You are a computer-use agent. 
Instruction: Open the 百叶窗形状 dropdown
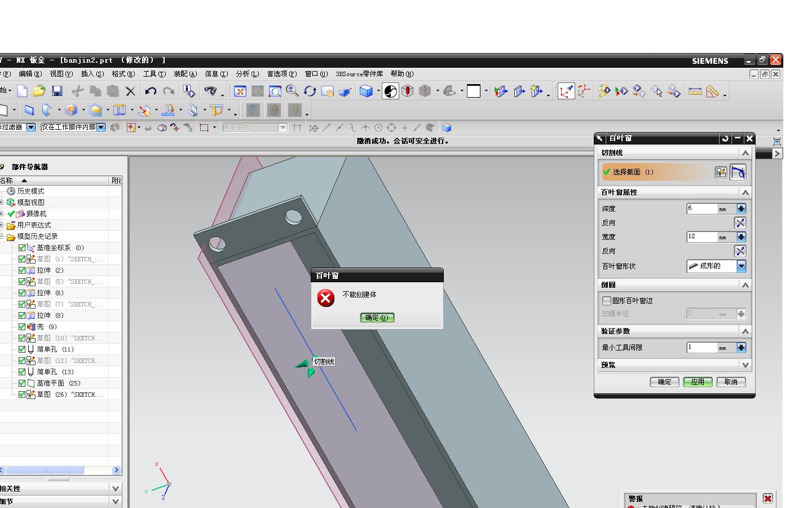pyautogui.click(x=742, y=266)
